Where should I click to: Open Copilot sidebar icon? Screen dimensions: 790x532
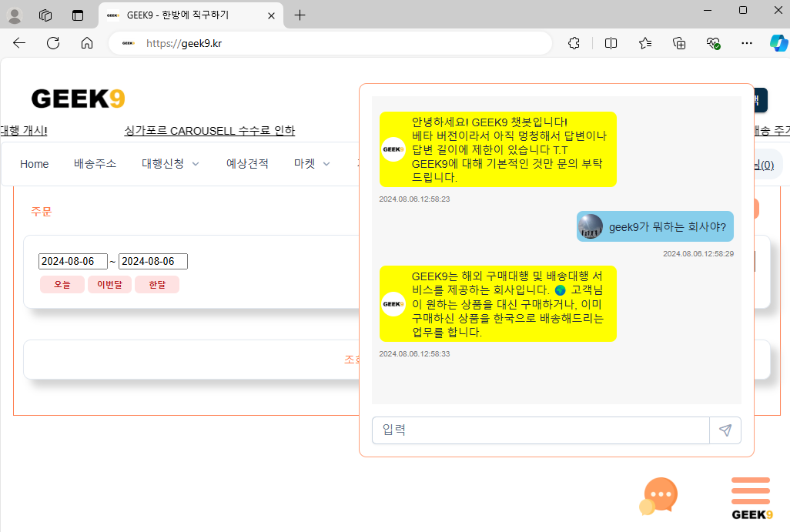pos(778,43)
